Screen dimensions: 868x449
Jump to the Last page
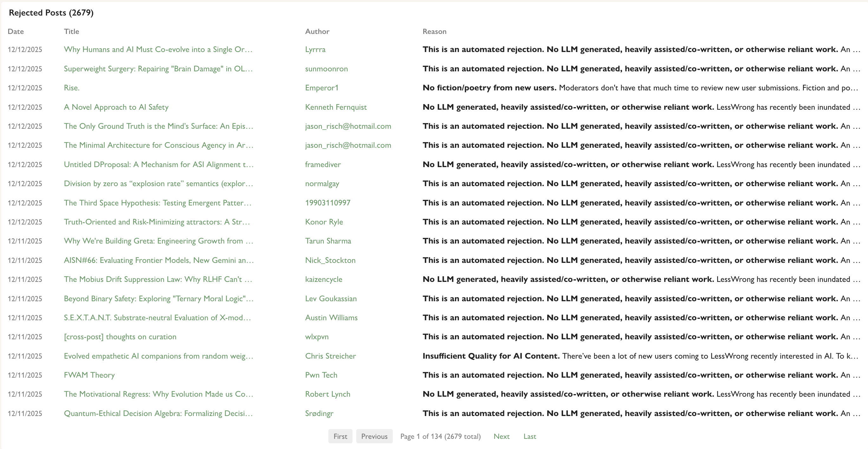point(529,436)
